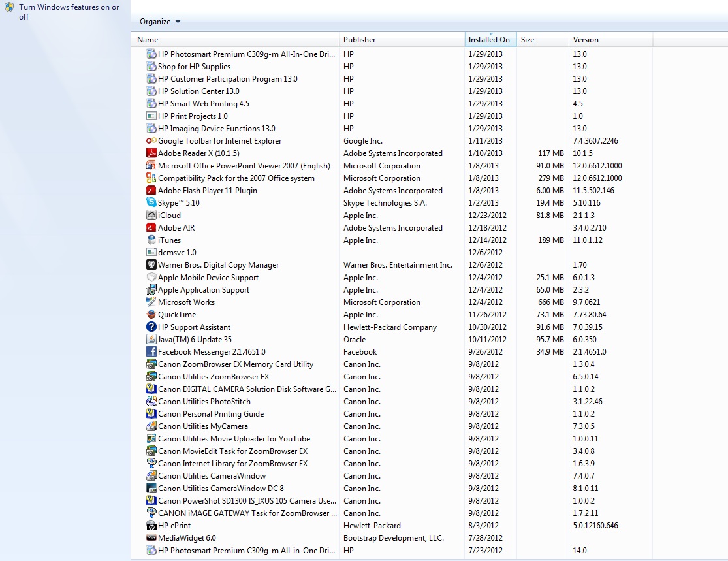
Task: Click the QuickTime program icon
Action: 151,315
